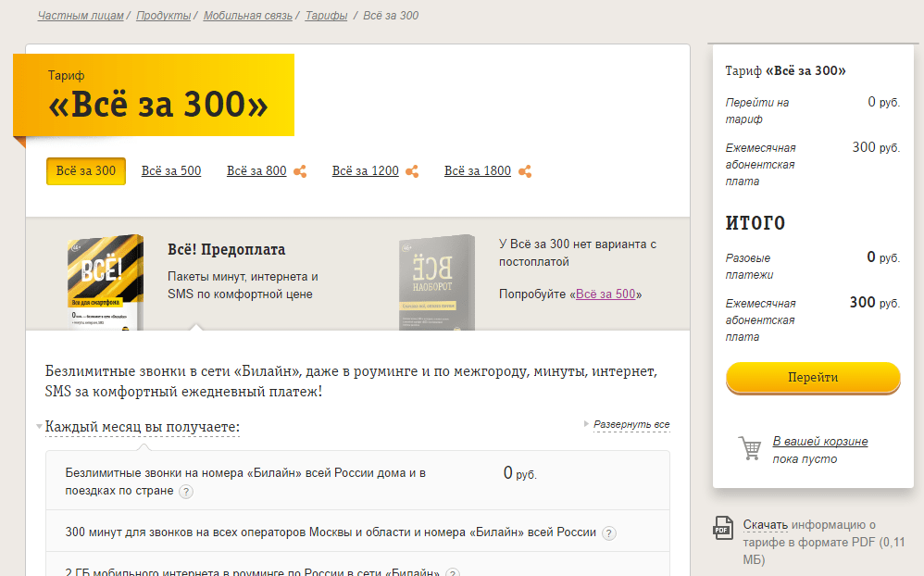This screenshot has width=924, height=576.
Task: Switch to Всё за 800 tariff tab
Action: (x=256, y=171)
